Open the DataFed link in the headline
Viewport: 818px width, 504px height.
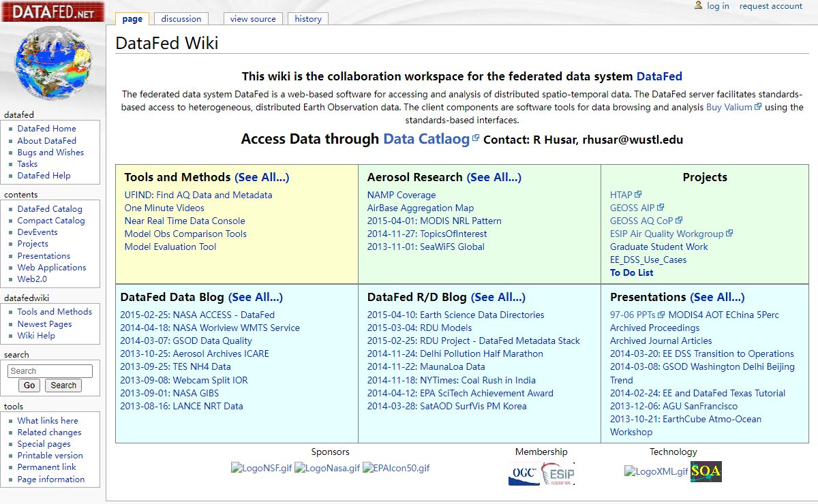pos(659,77)
